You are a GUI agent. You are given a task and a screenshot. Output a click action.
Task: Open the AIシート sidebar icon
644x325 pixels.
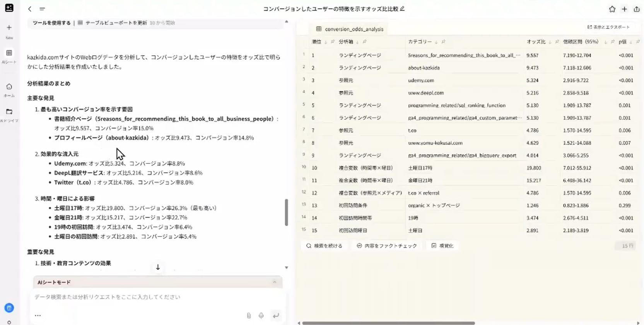coord(9,53)
